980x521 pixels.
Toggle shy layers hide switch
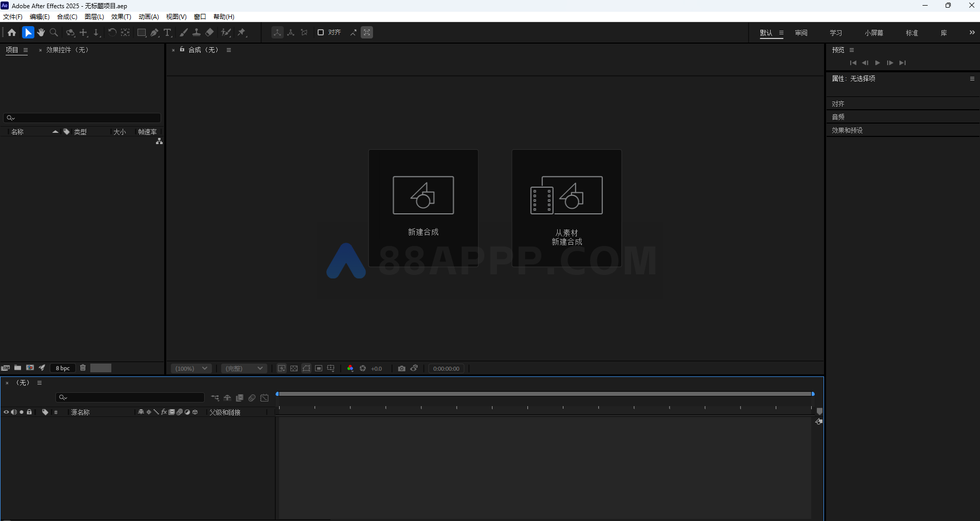(x=227, y=398)
